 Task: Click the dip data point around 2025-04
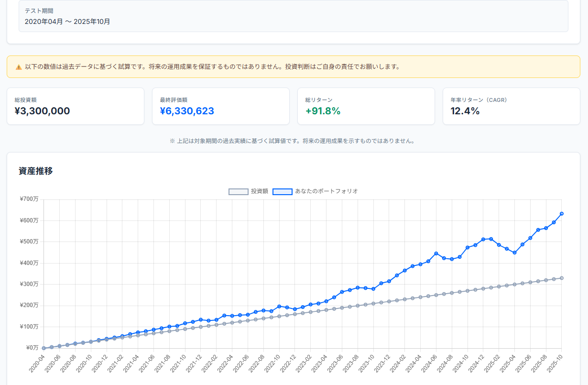point(515,253)
